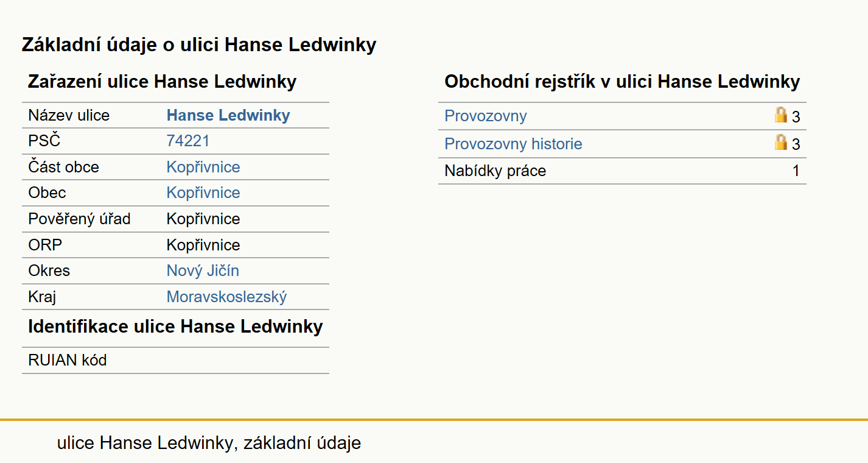The height and width of the screenshot is (463, 868).
Task: Click footer text ulice Hanse Ledwinky, základní údaje
Action: click(x=209, y=443)
